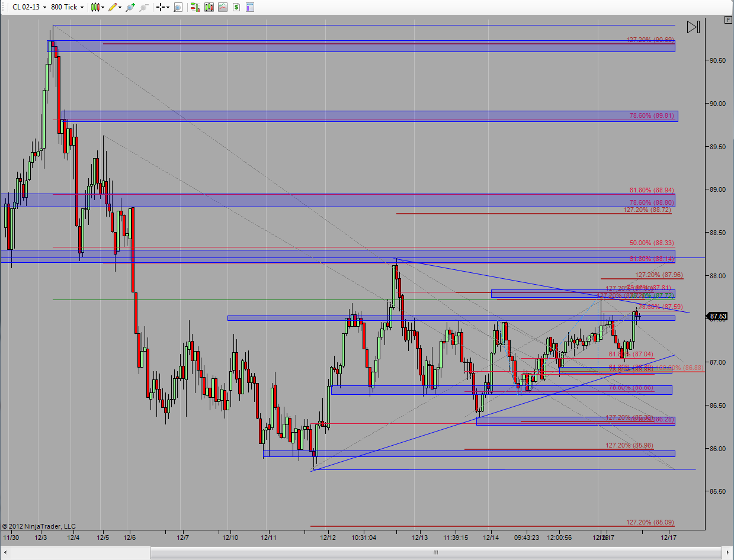This screenshot has width=734, height=560.
Task: Click the zoom in magnifier icon
Action: 130,7
